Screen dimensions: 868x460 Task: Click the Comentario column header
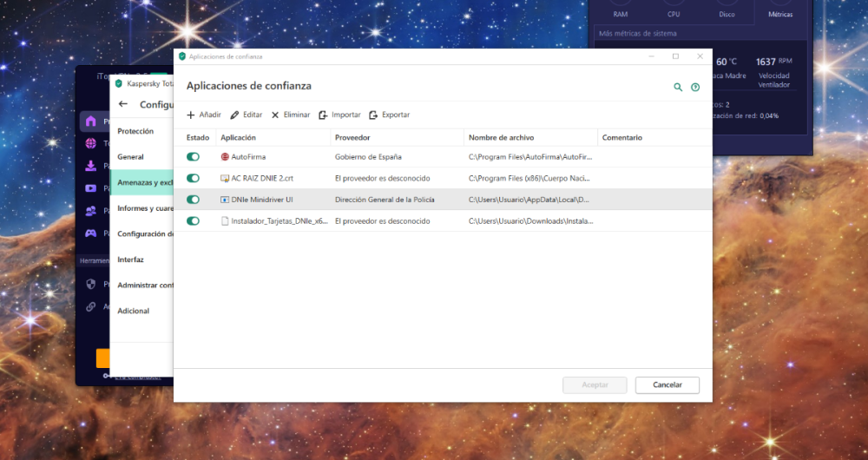click(x=622, y=137)
